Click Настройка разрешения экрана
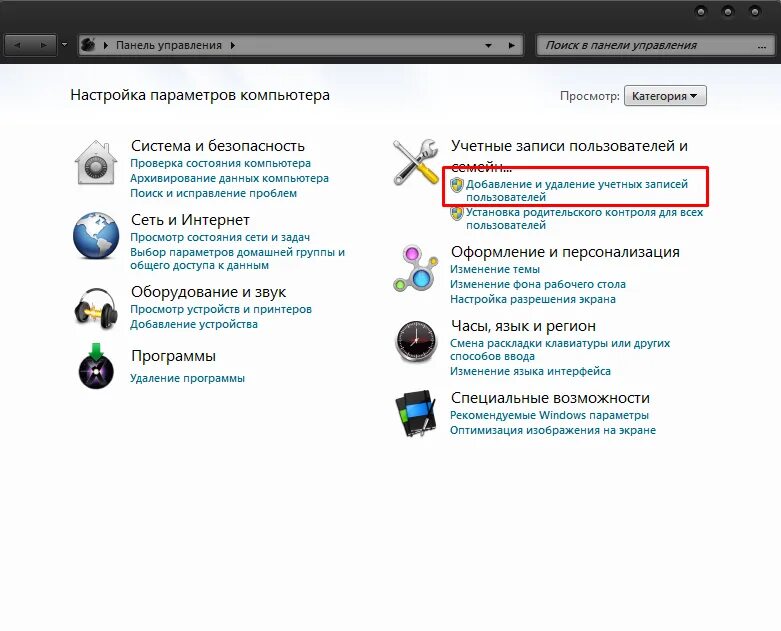The image size is (781, 631). [532, 299]
